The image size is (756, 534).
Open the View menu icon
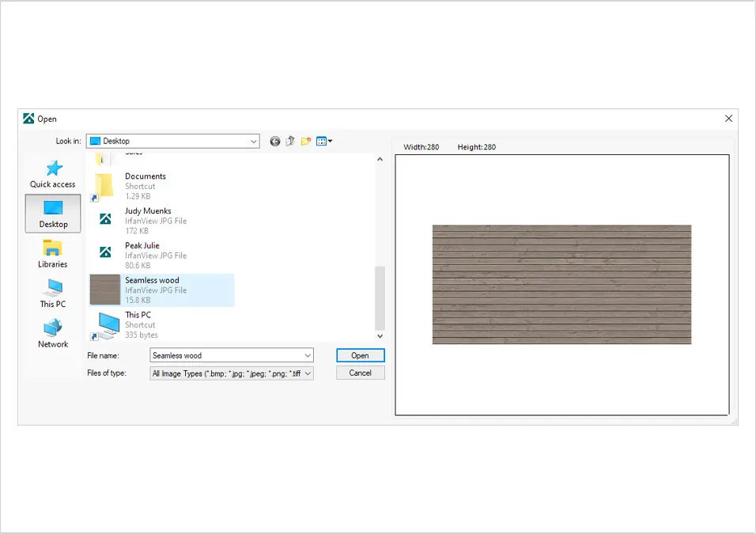[x=324, y=142]
